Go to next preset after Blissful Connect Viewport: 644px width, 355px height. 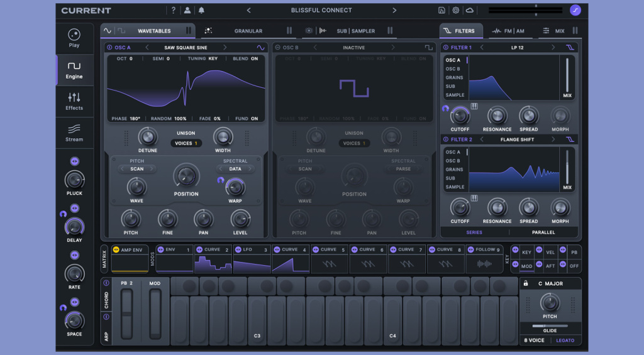[394, 10]
